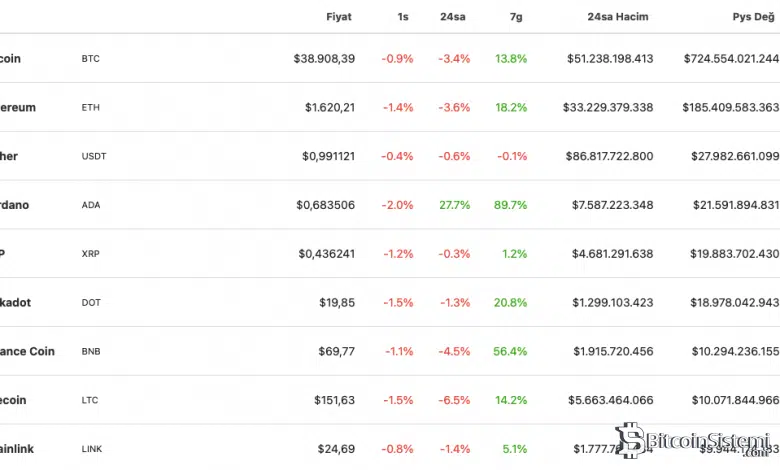
Task: Sort by 24sa Hacim column header
Action: (620, 17)
